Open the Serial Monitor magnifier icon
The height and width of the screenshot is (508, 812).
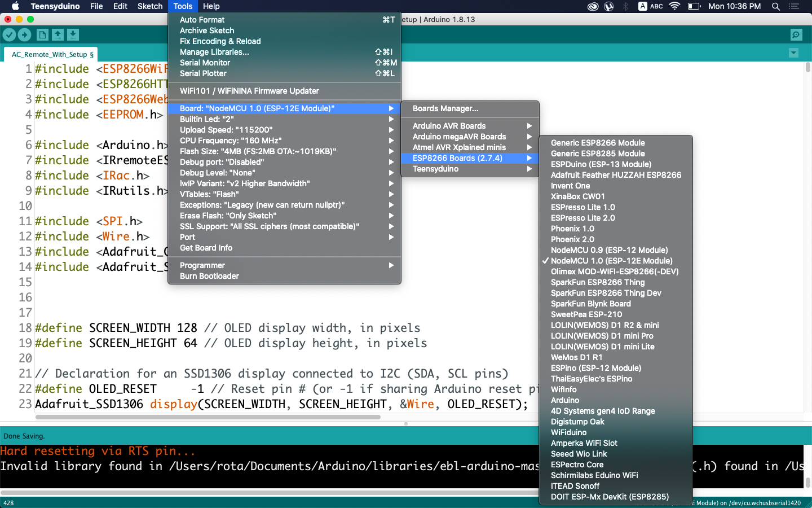tap(796, 35)
